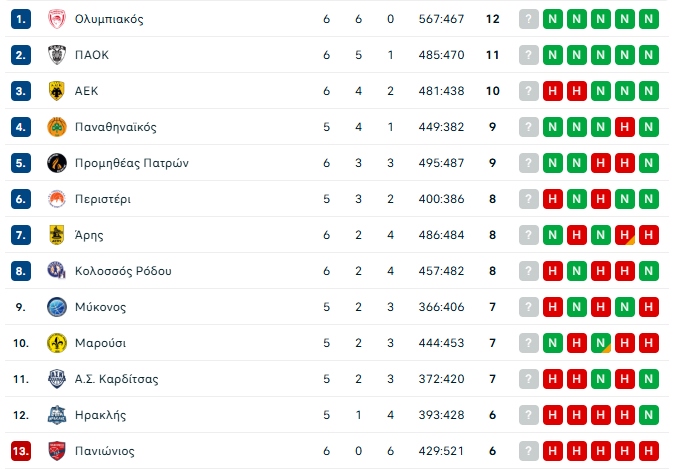Click the Ολυμπιακός team logo
677x470 pixels.
[56, 19]
